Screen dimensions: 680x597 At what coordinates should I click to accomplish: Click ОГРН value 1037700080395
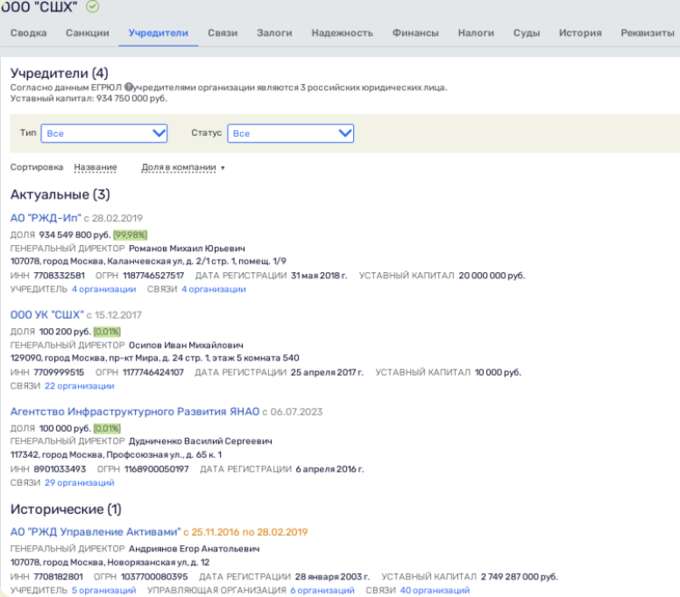point(154,577)
